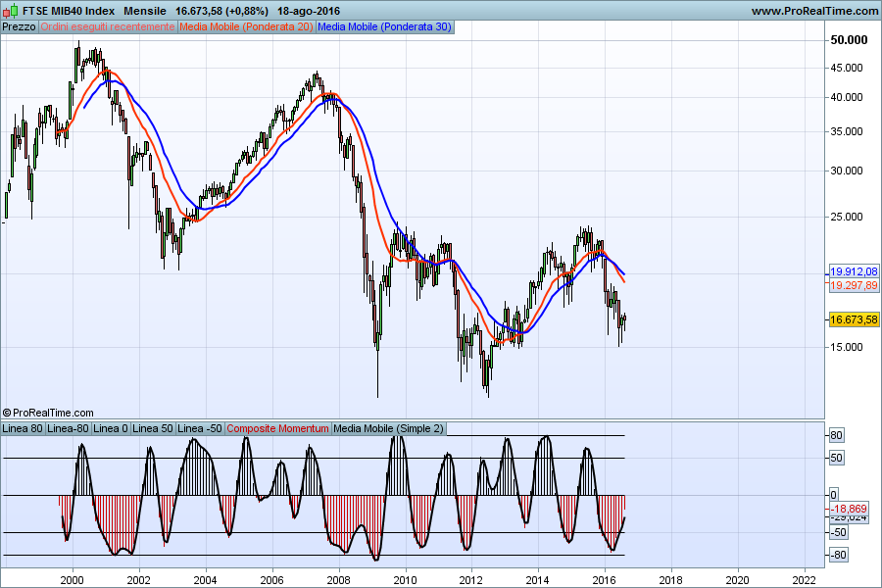Click the 45.000 price axis label
This screenshot has width=882, height=588.
[847, 68]
